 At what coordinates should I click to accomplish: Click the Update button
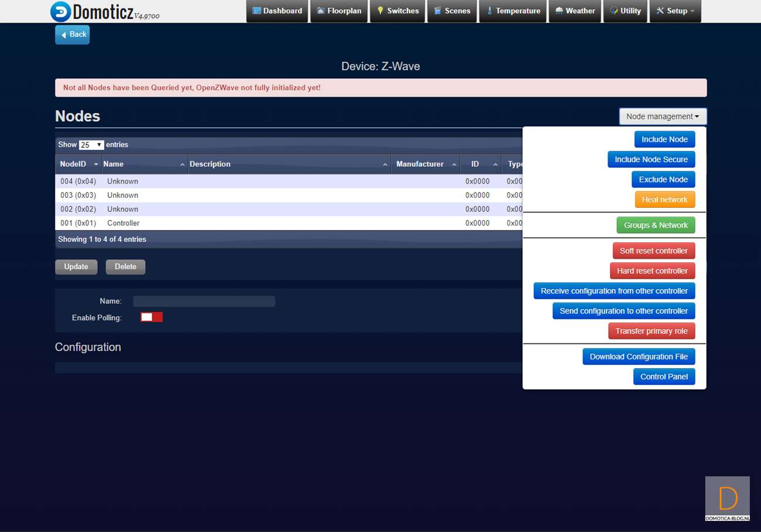pos(76,267)
